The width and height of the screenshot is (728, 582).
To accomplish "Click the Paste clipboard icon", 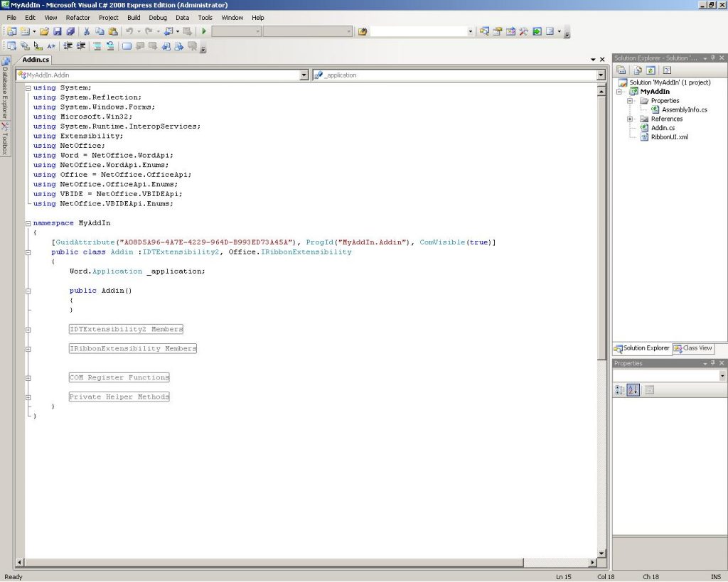I will (113, 31).
